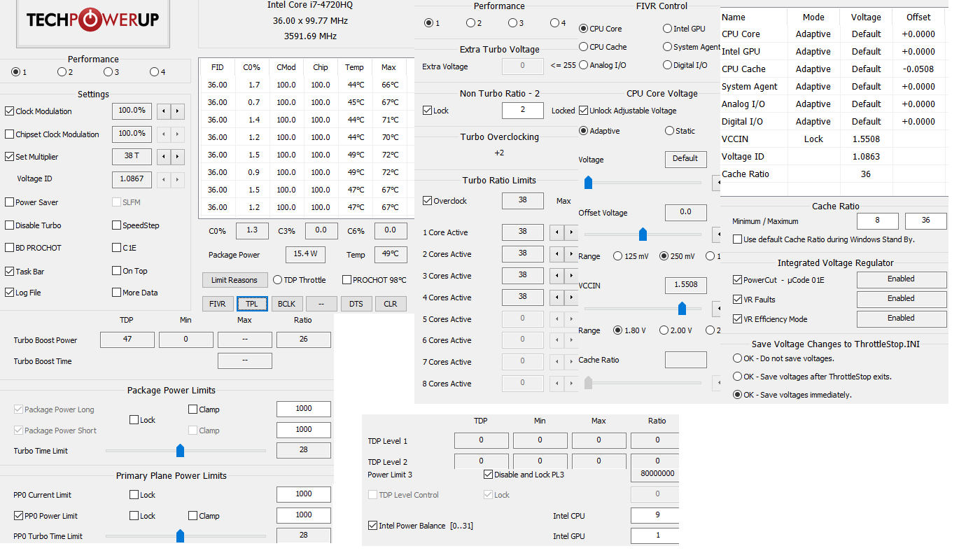Toggle the SpeedStep checkbox
Viewport: 980px width, 560px height.
[117, 225]
